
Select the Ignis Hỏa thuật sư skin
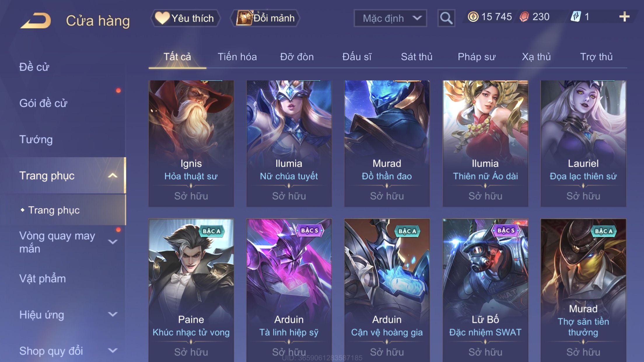click(x=191, y=143)
